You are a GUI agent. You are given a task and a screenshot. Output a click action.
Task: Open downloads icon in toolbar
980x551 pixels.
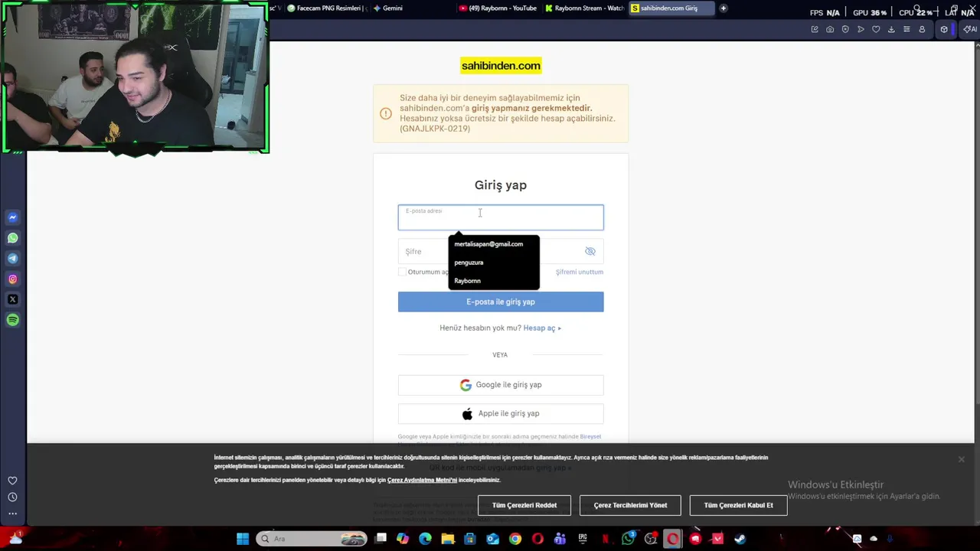(891, 29)
